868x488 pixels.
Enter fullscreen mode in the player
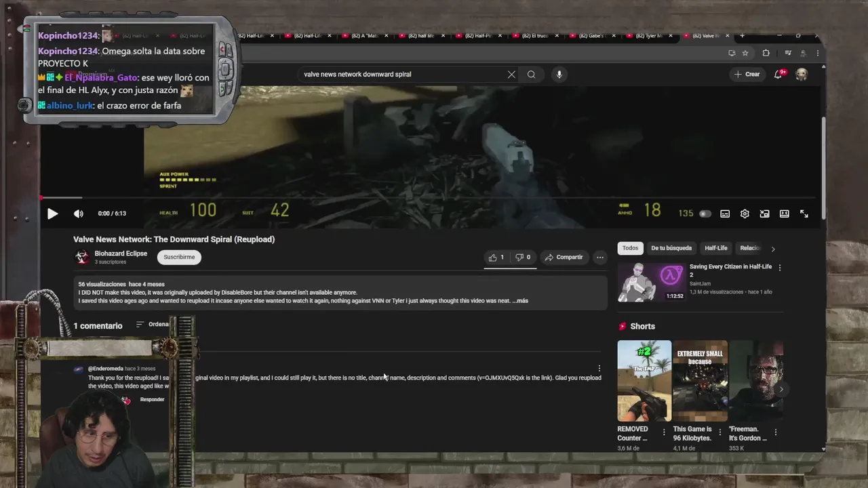click(804, 213)
